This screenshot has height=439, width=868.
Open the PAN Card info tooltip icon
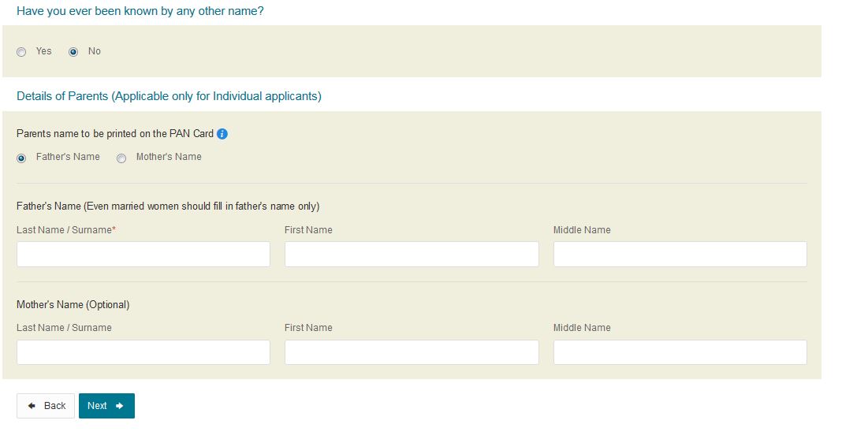tap(222, 134)
